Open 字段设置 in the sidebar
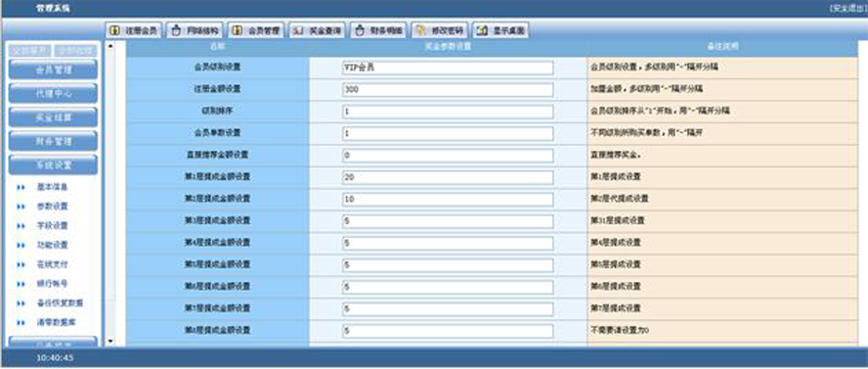868x369 pixels. 52,225
